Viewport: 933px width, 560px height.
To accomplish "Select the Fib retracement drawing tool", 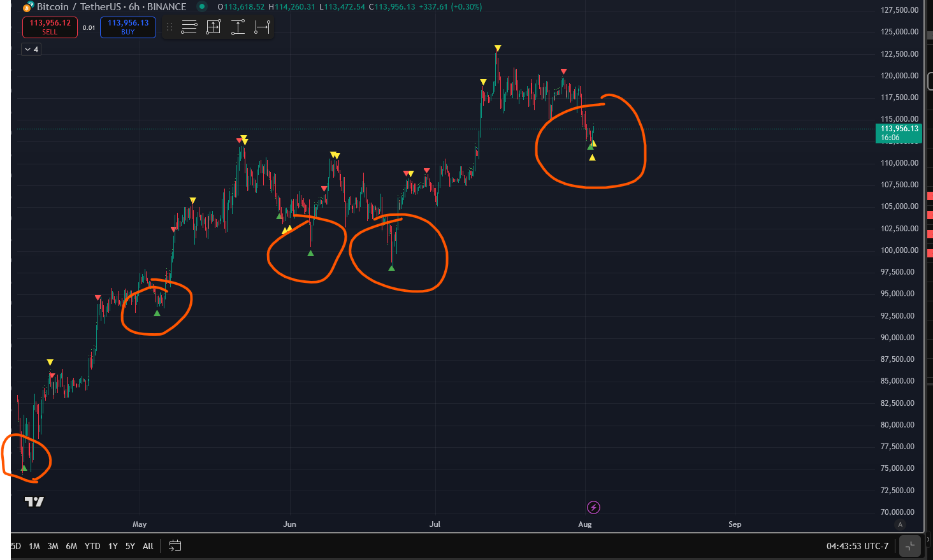I will 189,27.
